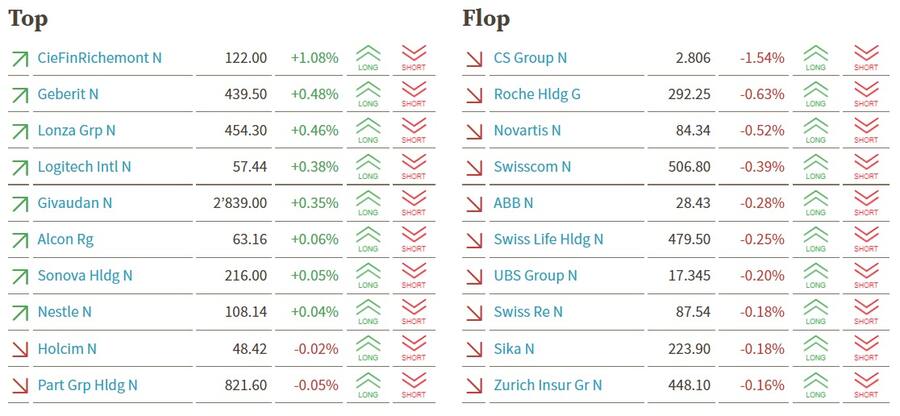Choose the SHORT icon for Novartis N
Image resolution: width=900 pixels, height=416 pixels.
[x=866, y=130]
